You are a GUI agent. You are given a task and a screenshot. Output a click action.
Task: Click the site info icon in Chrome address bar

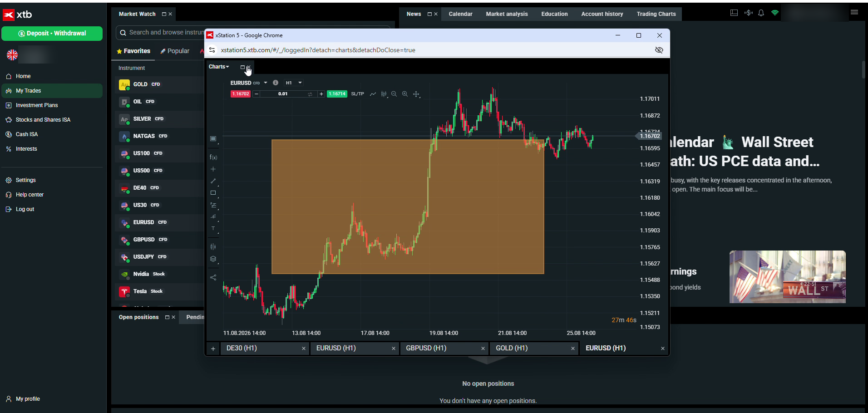point(212,50)
